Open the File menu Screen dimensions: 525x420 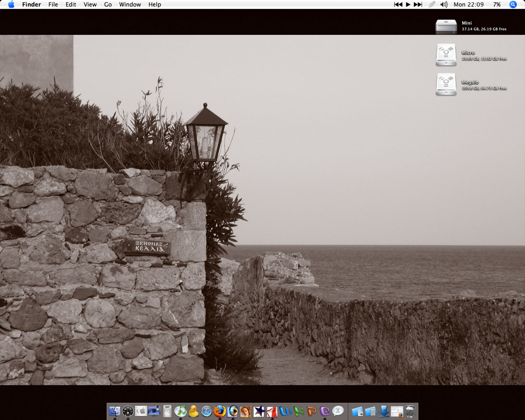[53, 5]
